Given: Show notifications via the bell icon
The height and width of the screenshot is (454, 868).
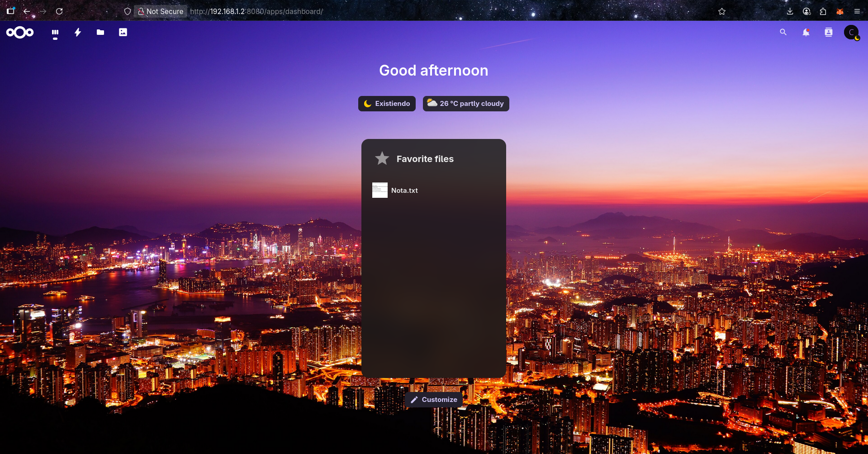Looking at the screenshot, I should (806, 33).
